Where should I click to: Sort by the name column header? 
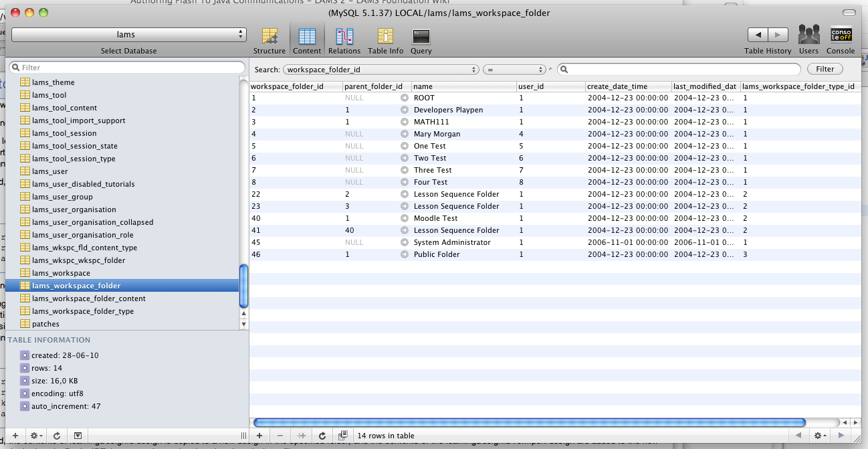tap(463, 86)
